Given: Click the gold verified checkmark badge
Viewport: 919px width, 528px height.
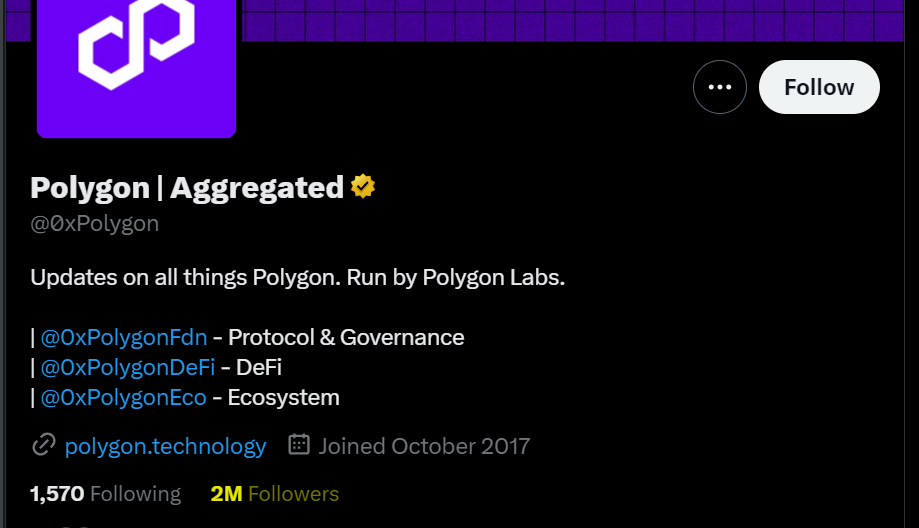Looking at the screenshot, I should point(363,187).
